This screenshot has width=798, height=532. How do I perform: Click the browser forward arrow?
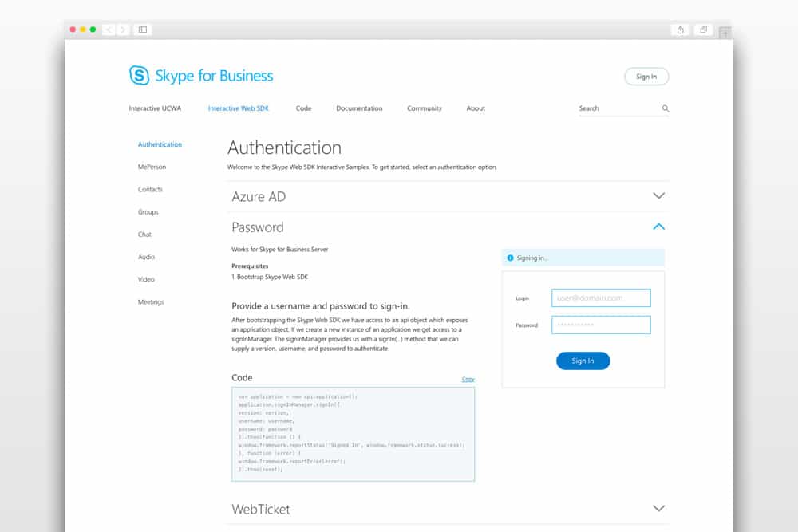(x=123, y=30)
